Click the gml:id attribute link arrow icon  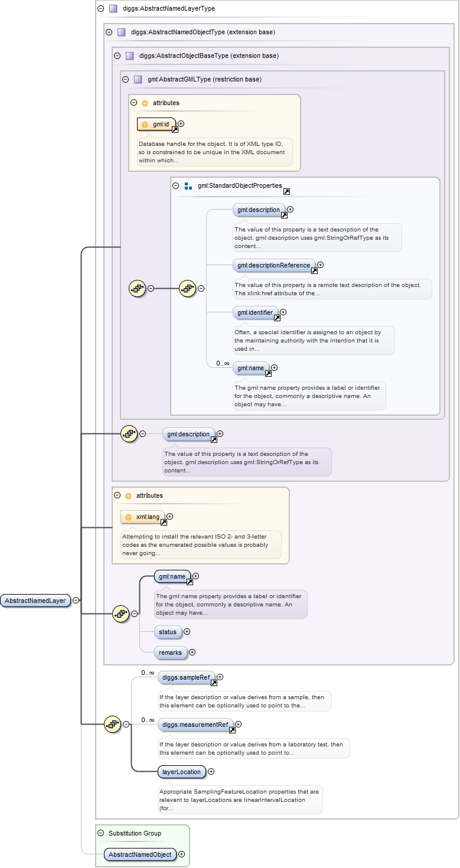(175, 129)
